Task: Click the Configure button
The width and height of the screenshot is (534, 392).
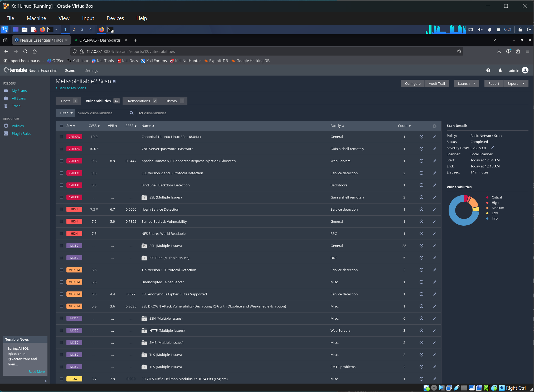Action: (413, 83)
